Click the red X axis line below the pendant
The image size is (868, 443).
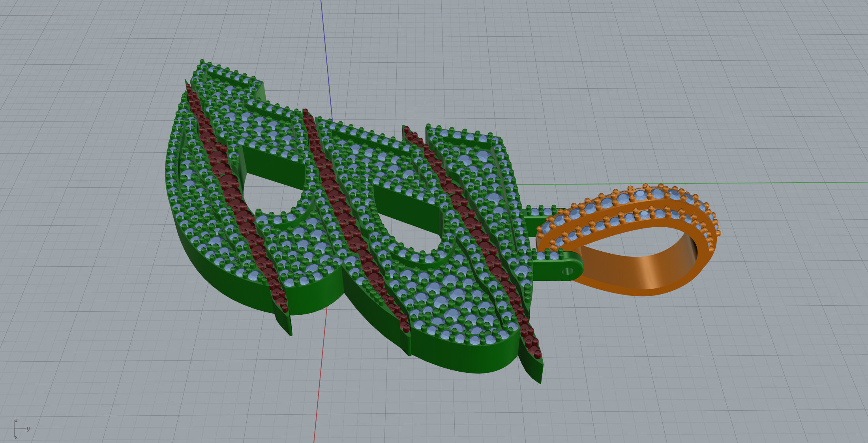(x=320, y=375)
